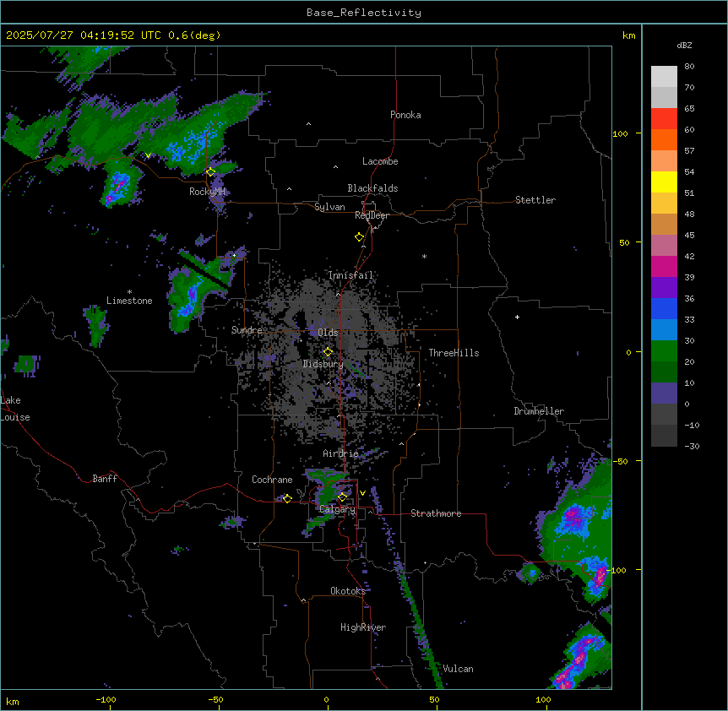The height and width of the screenshot is (711, 728).
Task: Click the Innisfail city label
Action: pyautogui.click(x=350, y=275)
